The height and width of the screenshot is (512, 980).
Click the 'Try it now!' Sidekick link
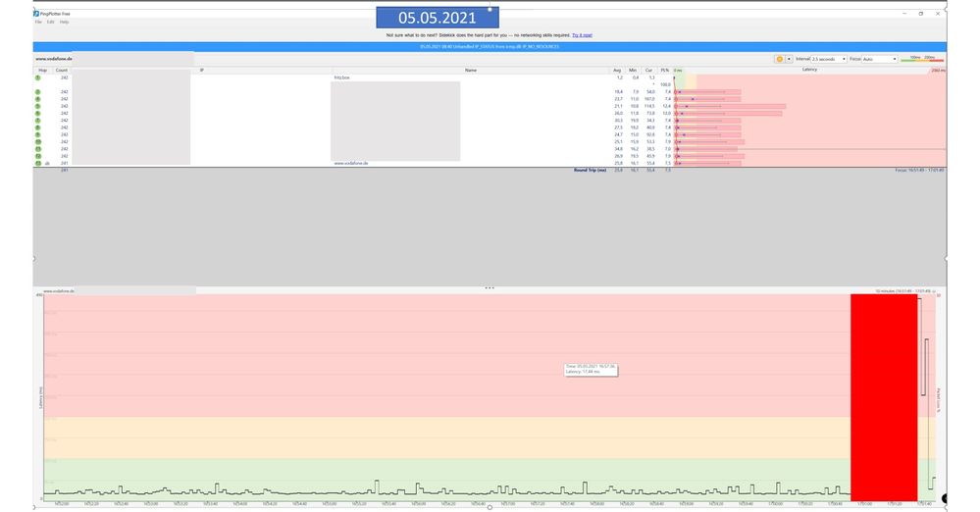pyautogui.click(x=582, y=35)
